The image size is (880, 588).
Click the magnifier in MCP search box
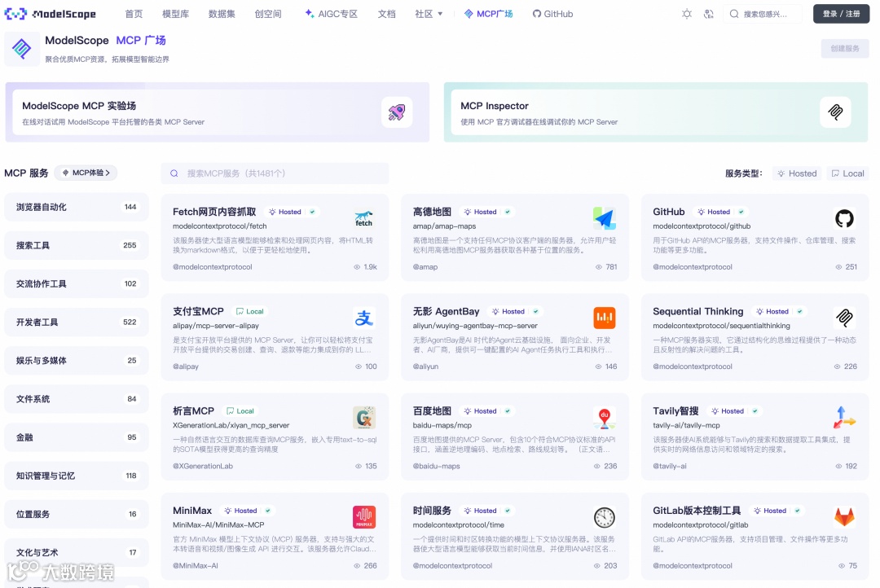pos(174,173)
